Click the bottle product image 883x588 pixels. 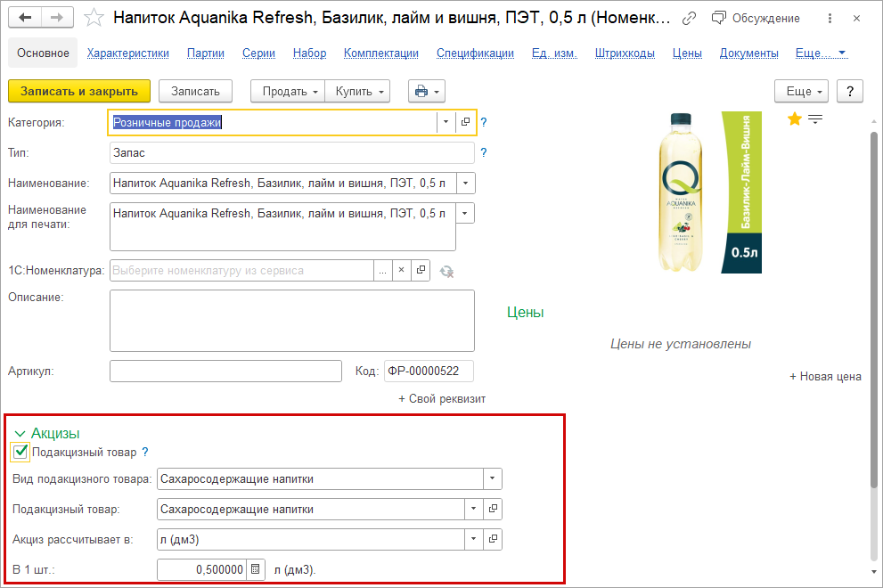click(709, 192)
